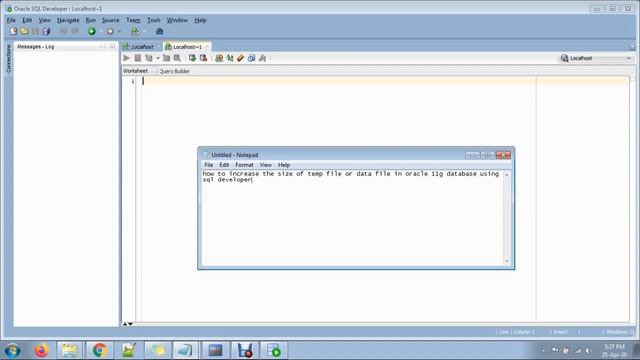Open Notepad's View menu
This screenshot has width=640, height=360.
pos(266,165)
